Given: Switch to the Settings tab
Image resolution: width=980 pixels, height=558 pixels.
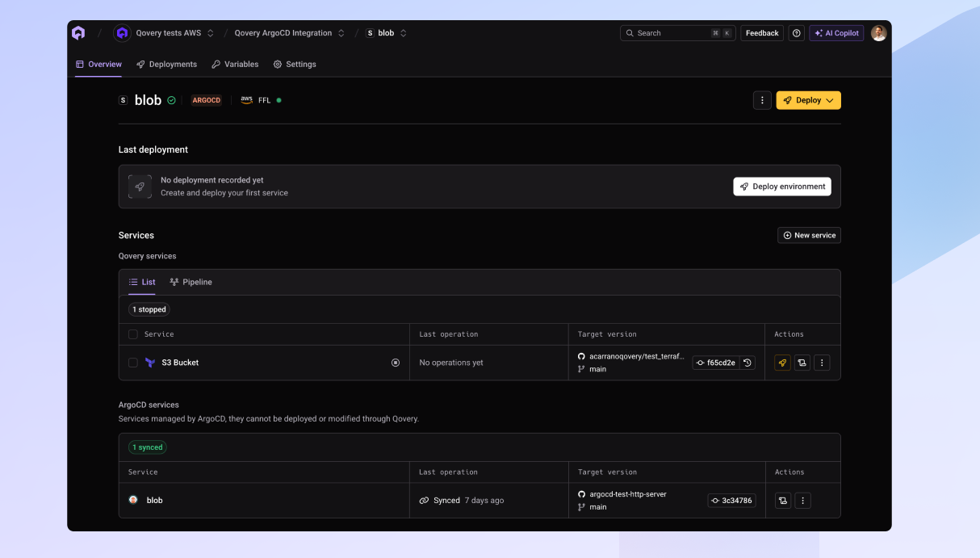Looking at the screenshot, I should click(295, 64).
